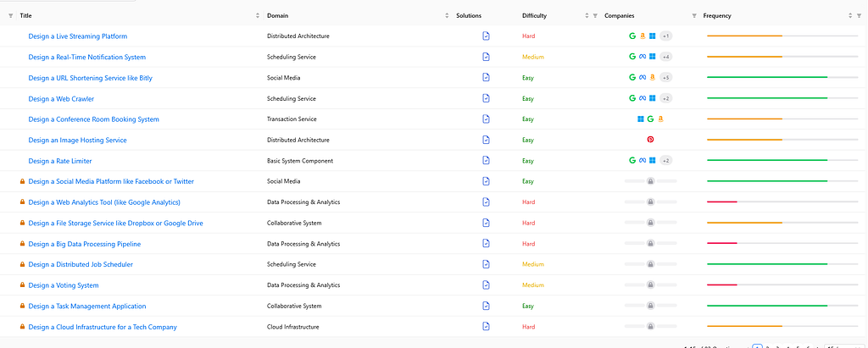This screenshot has height=348, width=868.
Task: Click Collaborative System in Task Management row
Action: 294,306
